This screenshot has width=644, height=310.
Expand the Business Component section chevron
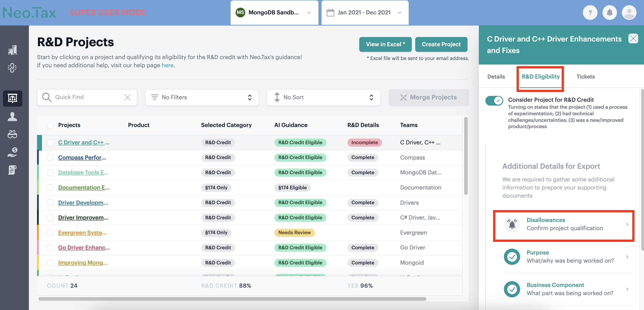pos(627,289)
